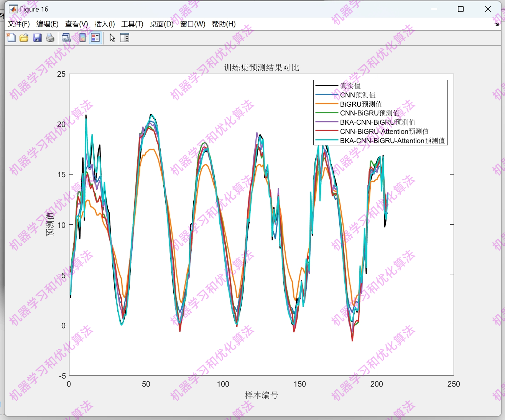
Task: Select the CNN预测值 legend entry
Action: pos(358,95)
